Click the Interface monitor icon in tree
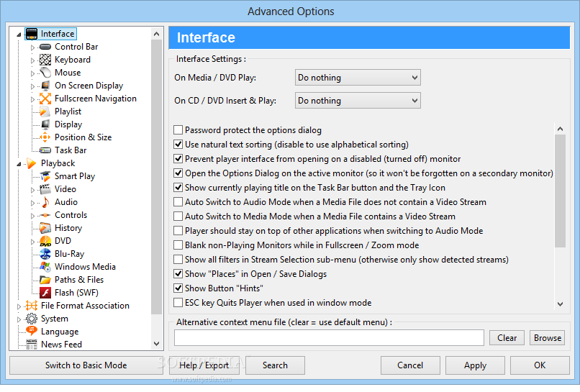This screenshot has height=392, width=580. pos(32,34)
